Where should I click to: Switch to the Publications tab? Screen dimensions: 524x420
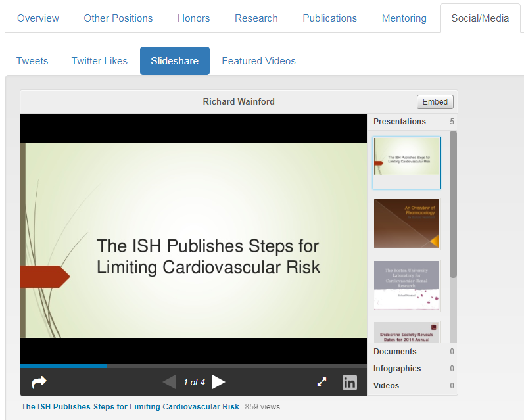tap(329, 18)
